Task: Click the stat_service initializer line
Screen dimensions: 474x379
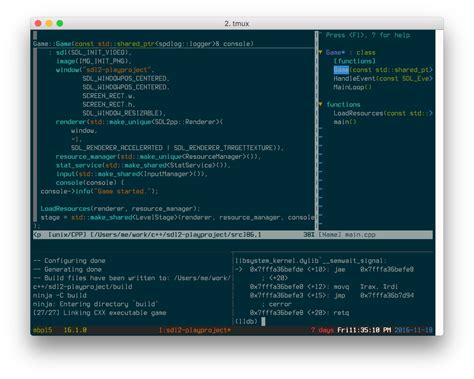Action: 143,165
